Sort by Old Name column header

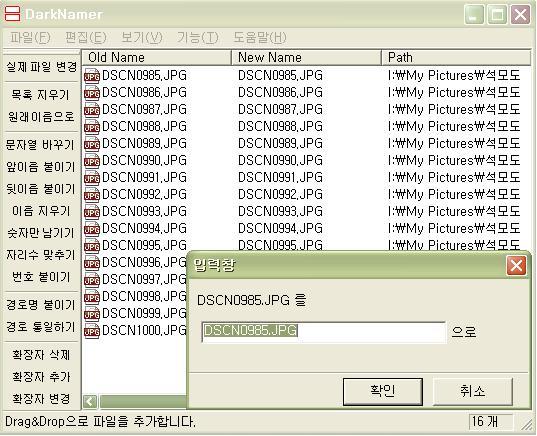click(157, 58)
